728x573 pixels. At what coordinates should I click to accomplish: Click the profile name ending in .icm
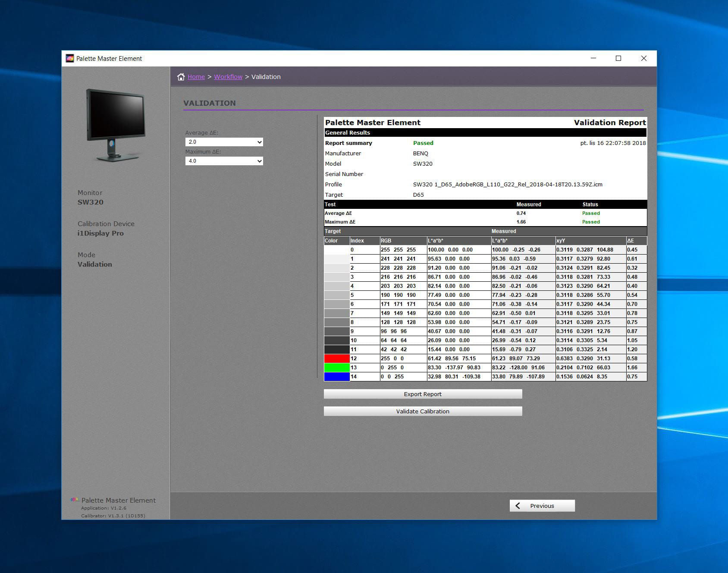[x=508, y=184]
